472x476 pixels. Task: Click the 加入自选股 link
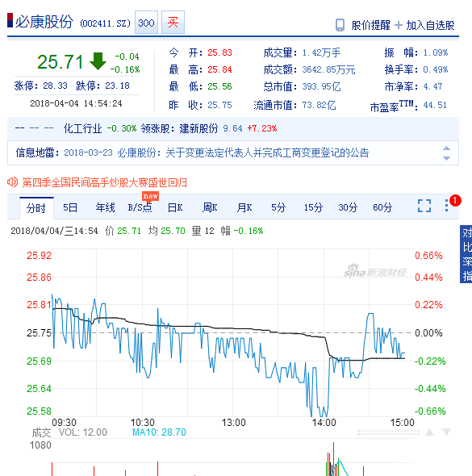click(430, 25)
